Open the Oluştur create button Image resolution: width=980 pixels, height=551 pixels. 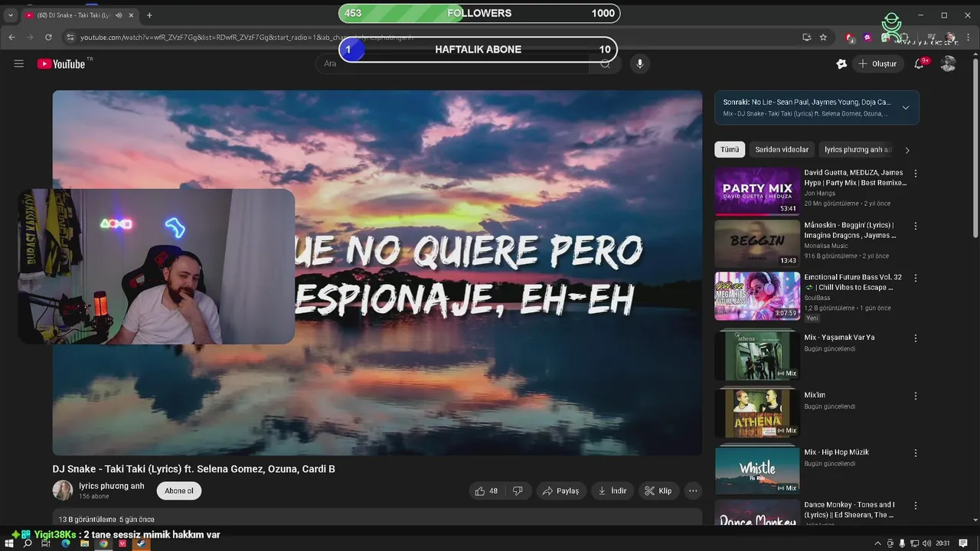877,64
